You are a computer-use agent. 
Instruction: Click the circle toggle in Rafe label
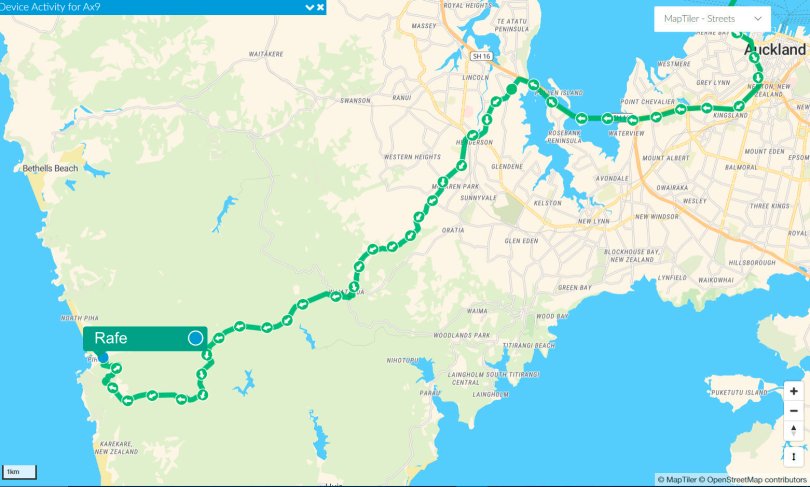click(x=195, y=338)
